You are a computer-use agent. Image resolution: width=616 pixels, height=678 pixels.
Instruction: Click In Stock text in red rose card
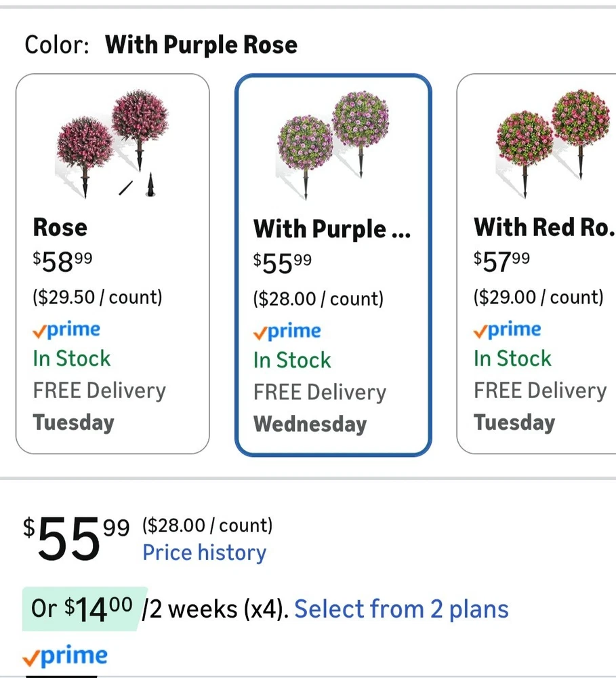click(513, 359)
